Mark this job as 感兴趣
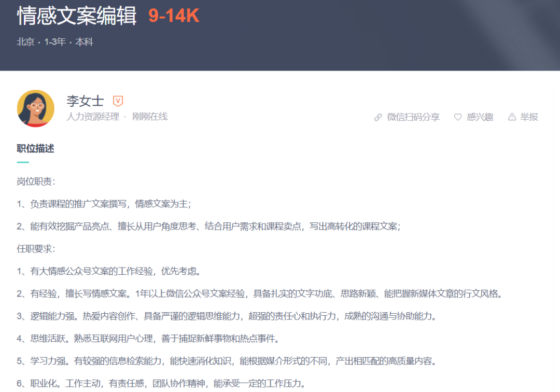This screenshot has width=560, height=392. 480,117
